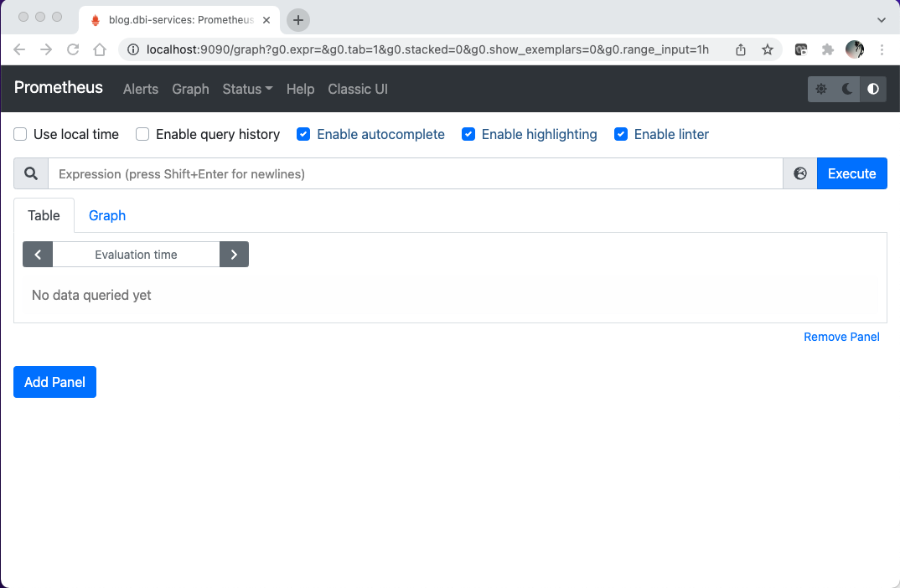
Task: Switch to Classic UI
Action: click(x=358, y=89)
